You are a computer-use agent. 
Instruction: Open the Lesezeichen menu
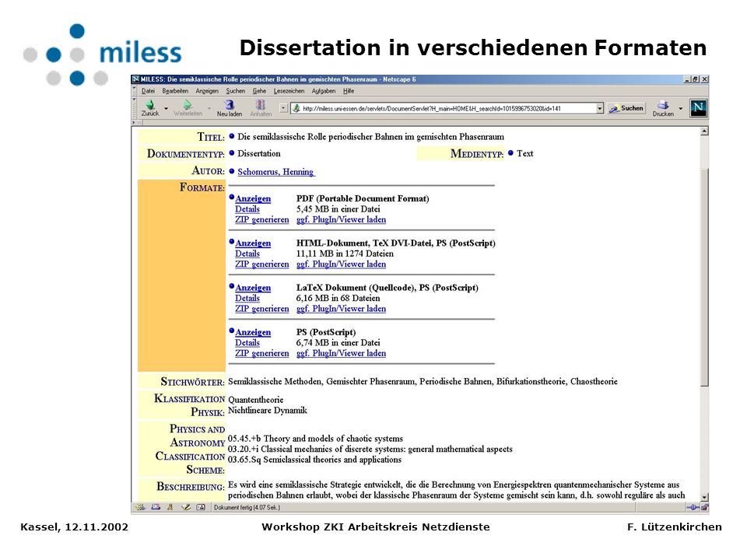(x=289, y=91)
